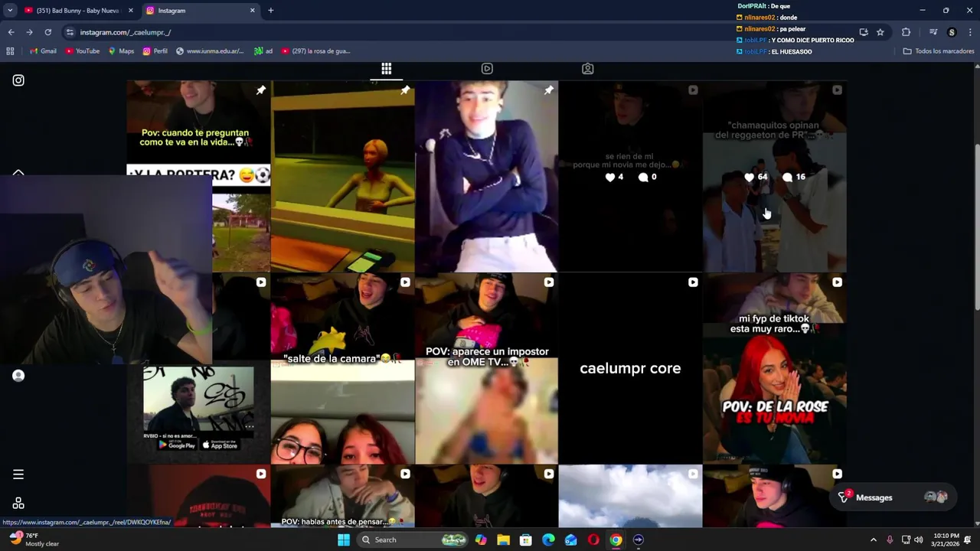
Task: Open a new browser tab
Action: [x=270, y=11]
